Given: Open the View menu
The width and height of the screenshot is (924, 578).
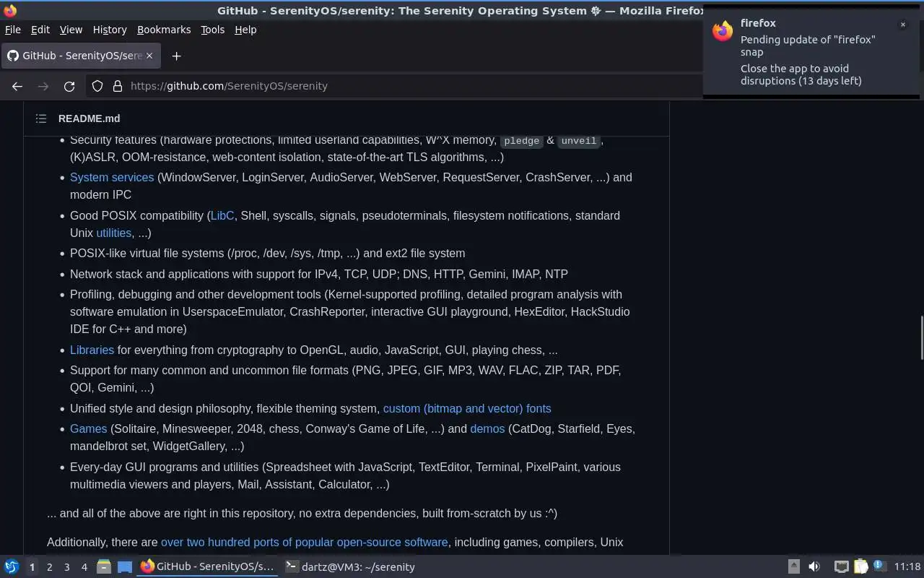Looking at the screenshot, I should pos(71,30).
